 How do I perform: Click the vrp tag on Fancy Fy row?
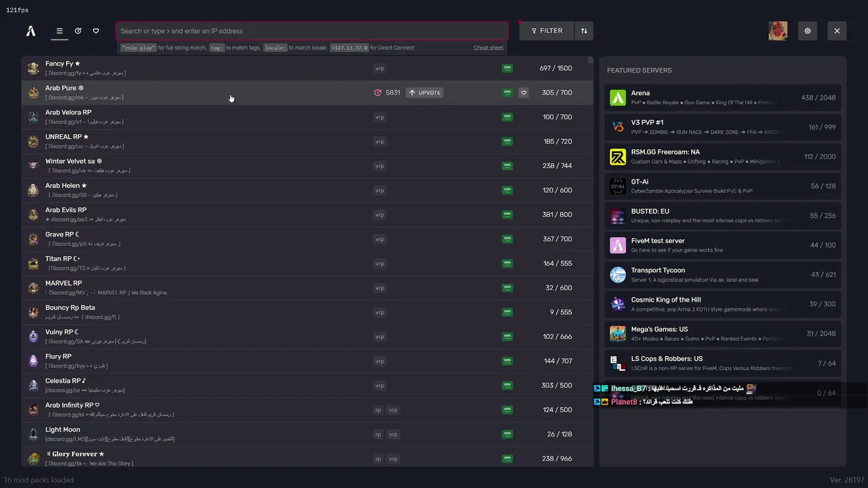pyautogui.click(x=380, y=68)
